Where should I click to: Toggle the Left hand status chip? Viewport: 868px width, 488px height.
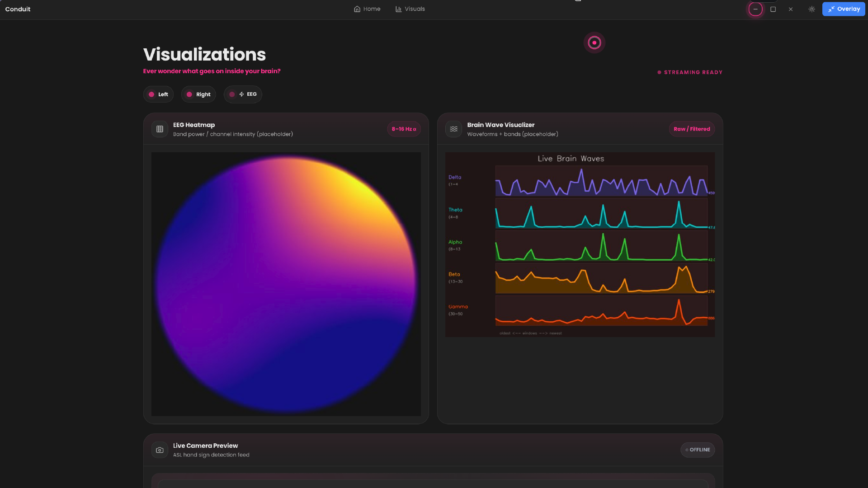tap(158, 94)
